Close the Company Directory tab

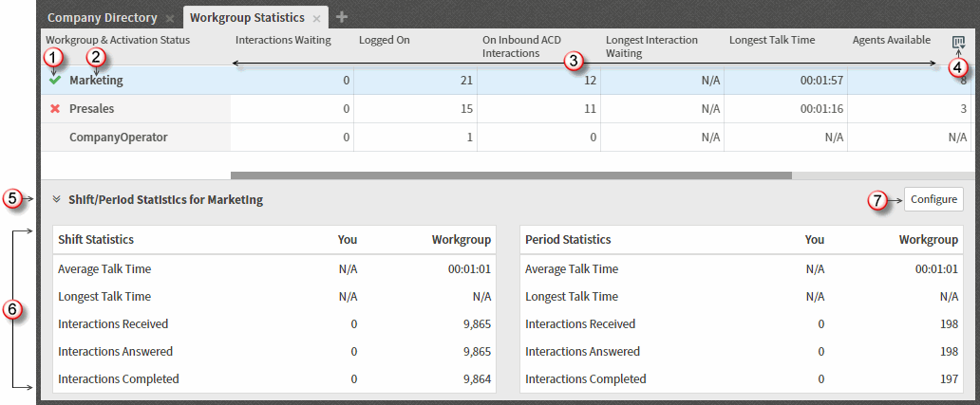click(169, 19)
